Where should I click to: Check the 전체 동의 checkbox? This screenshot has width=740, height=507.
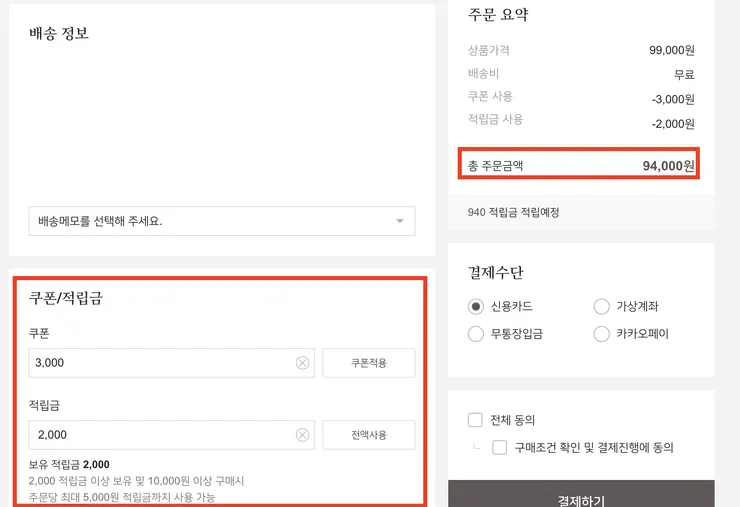(475, 420)
